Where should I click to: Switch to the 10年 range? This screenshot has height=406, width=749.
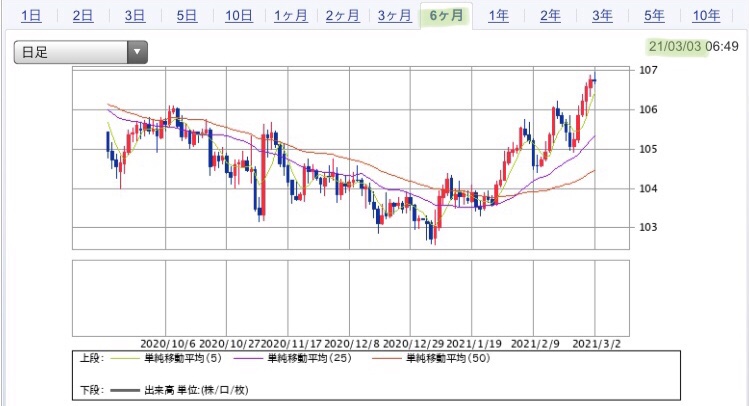click(706, 16)
